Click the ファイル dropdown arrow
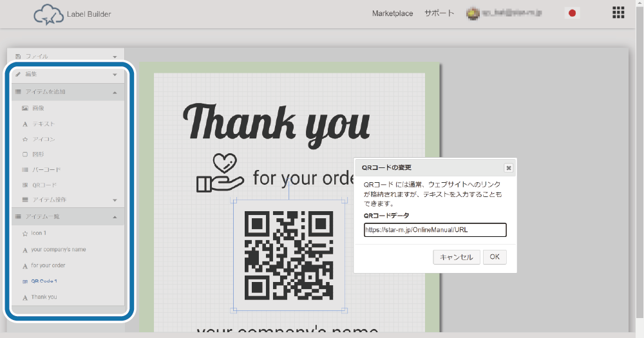This screenshot has height=338, width=644. click(x=115, y=57)
